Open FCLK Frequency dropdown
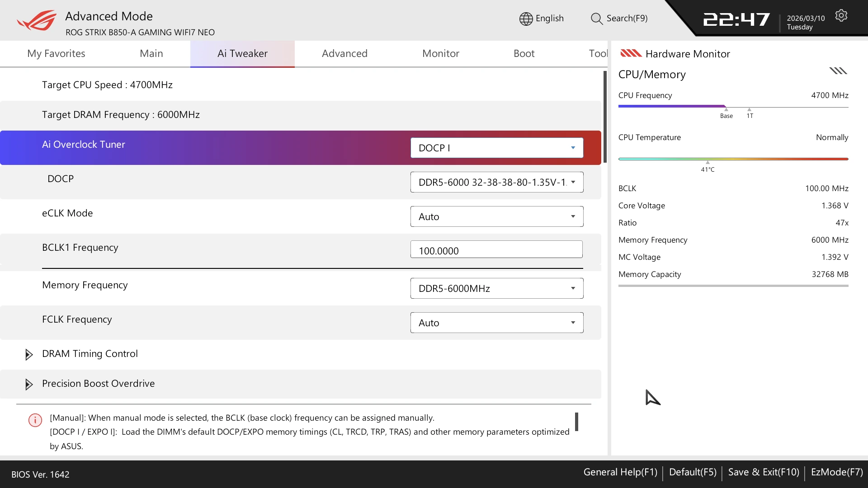The image size is (868, 488). pyautogui.click(x=496, y=323)
